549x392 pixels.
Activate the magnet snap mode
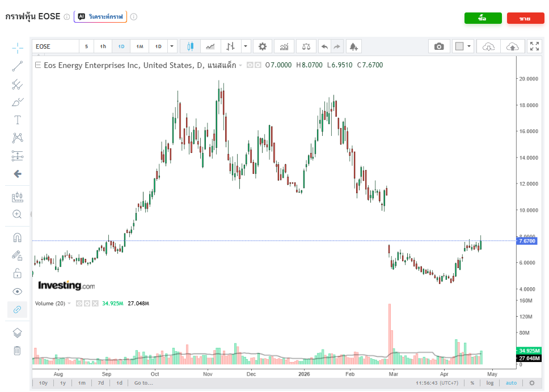coord(18,237)
